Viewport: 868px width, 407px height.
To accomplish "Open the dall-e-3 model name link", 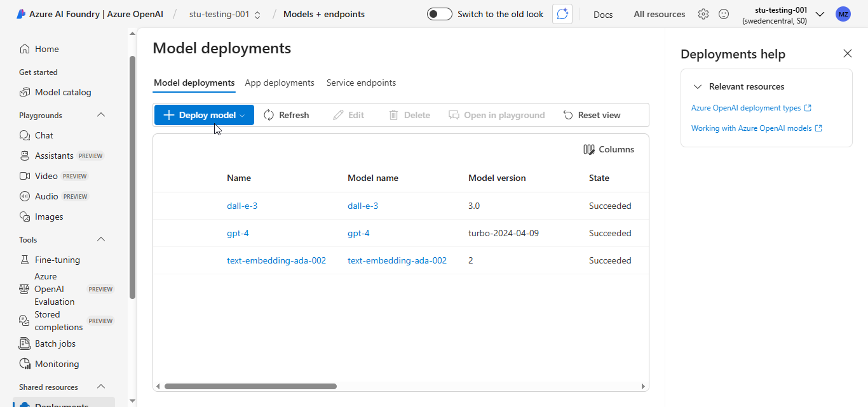I will coord(363,206).
